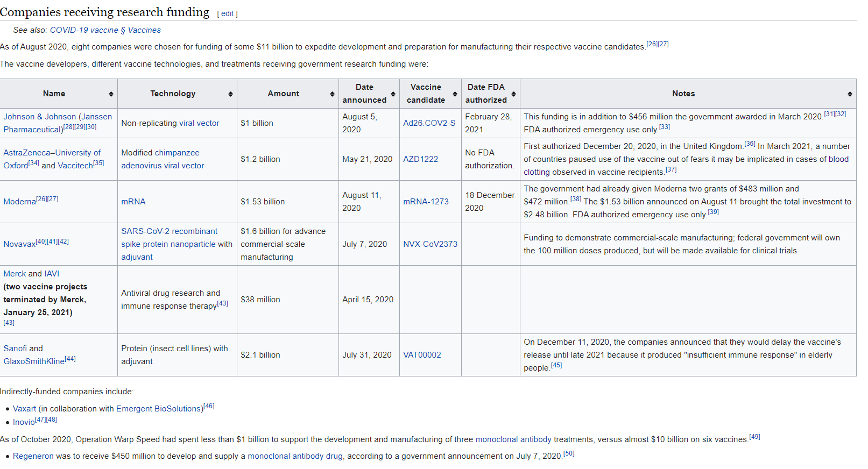Click the Notes column sort icon
The width and height of the screenshot is (868, 469).
850,94
